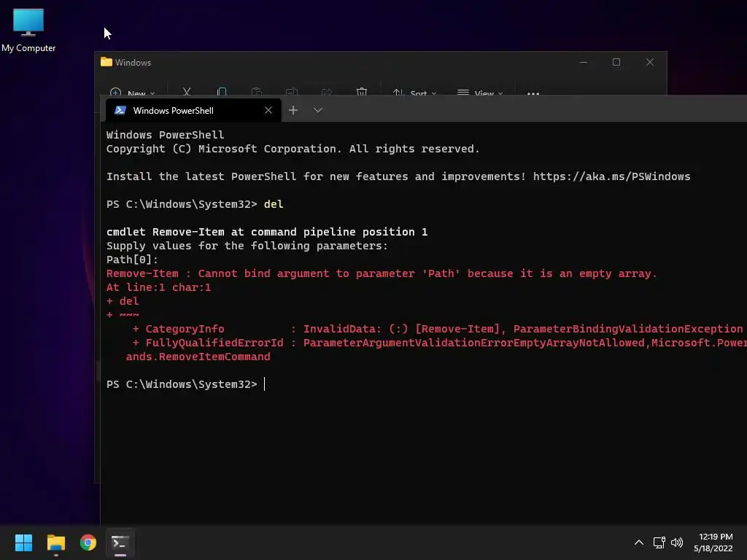Maximize the Windows Explorer window
The height and width of the screenshot is (560, 747).
[x=616, y=63]
